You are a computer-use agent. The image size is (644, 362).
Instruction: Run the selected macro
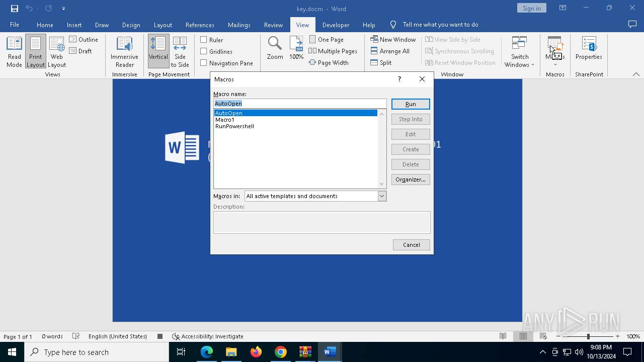pos(411,104)
